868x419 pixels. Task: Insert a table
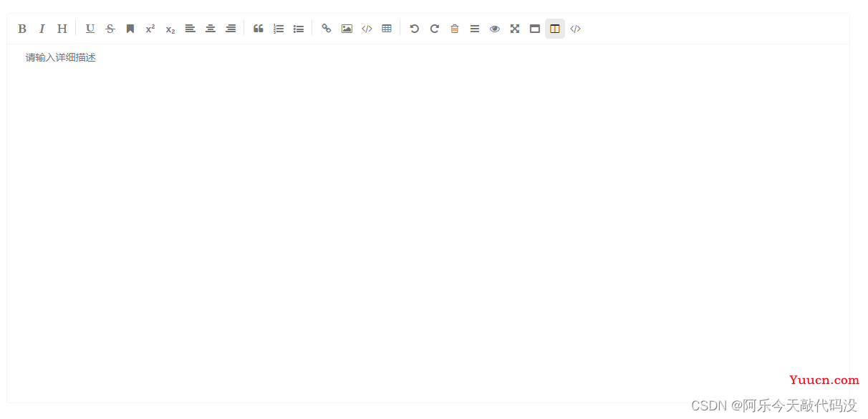387,29
